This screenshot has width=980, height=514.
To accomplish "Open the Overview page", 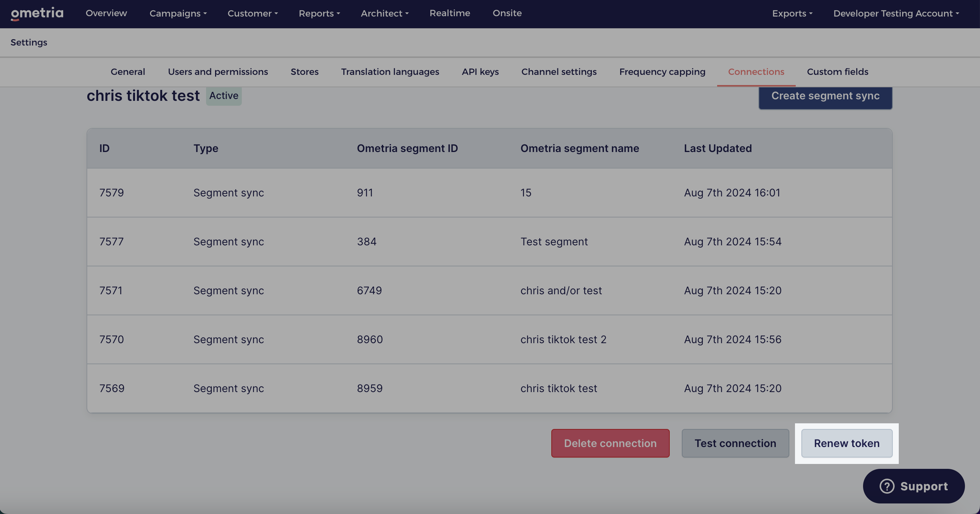I will 106,13.
